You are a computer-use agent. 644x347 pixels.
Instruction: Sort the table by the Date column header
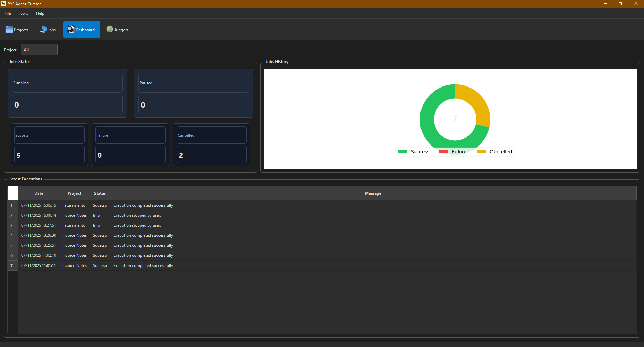click(x=39, y=193)
